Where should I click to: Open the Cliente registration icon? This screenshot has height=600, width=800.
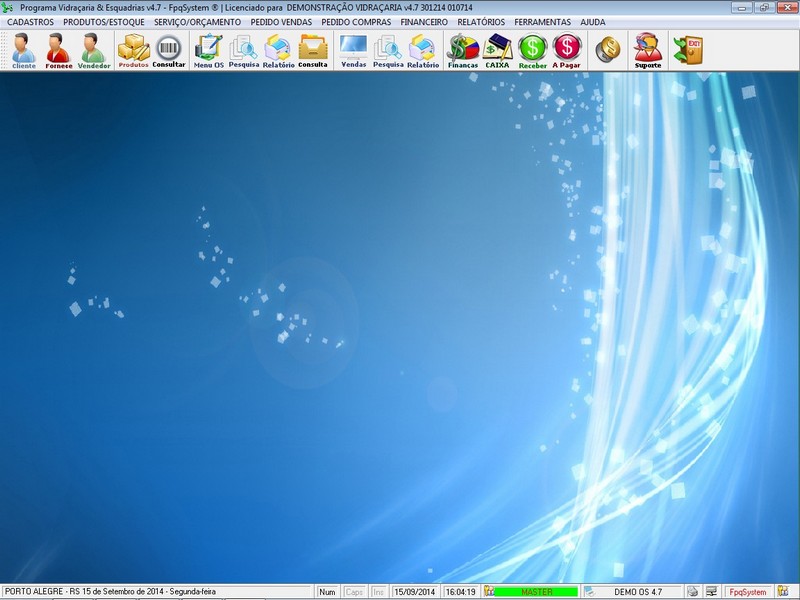[24, 50]
